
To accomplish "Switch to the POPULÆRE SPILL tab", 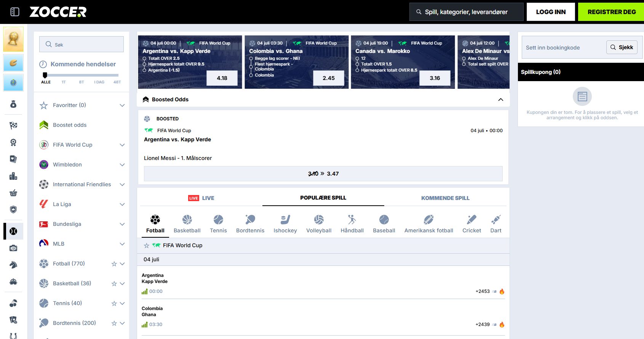I will [323, 198].
